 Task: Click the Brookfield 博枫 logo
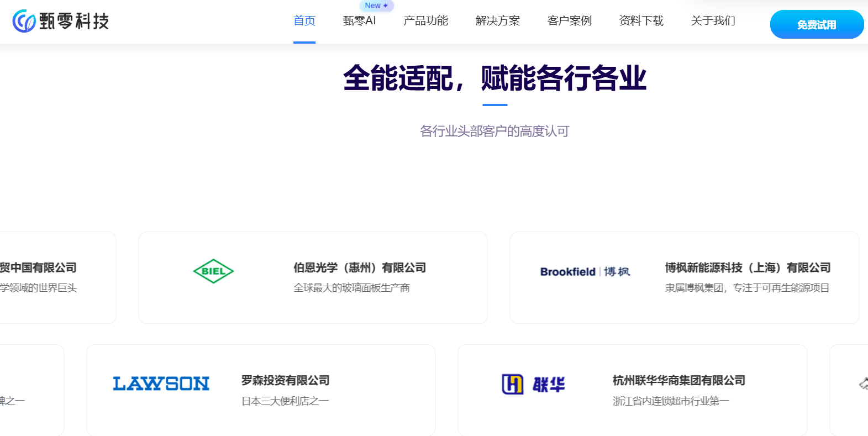pyautogui.click(x=585, y=271)
